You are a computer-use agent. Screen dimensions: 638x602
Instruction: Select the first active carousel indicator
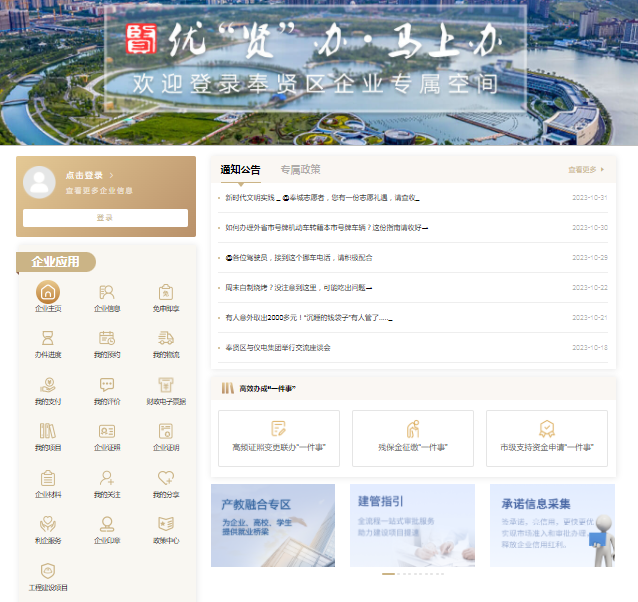click(x=388, y=574)
